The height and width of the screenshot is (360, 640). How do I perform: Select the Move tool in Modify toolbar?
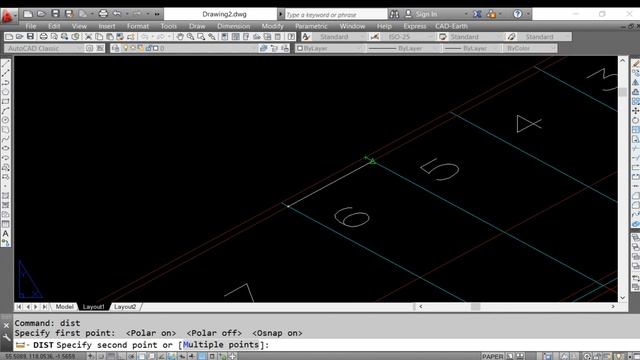635,111
